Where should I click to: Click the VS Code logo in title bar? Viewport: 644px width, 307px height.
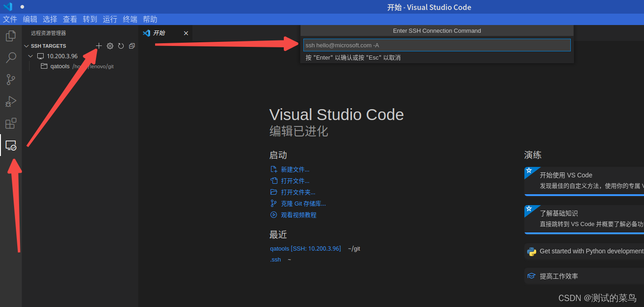8,7
